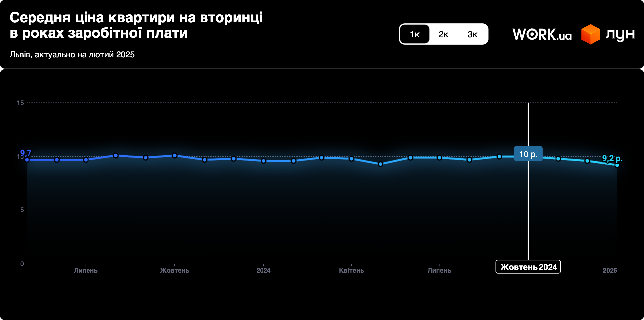Select the data point at 2024 tick
The image size is (644, 320).
pyautogui.click(x=263, y=161)
